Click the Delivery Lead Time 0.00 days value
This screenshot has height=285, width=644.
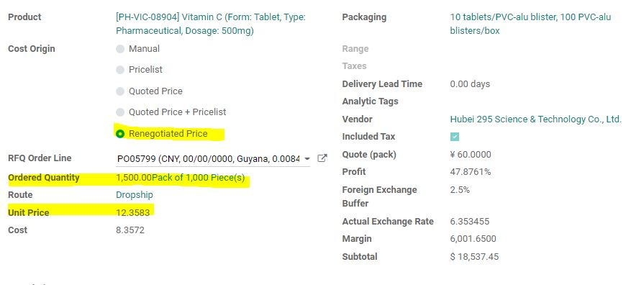pyautogui.click(x=470, y=83)
